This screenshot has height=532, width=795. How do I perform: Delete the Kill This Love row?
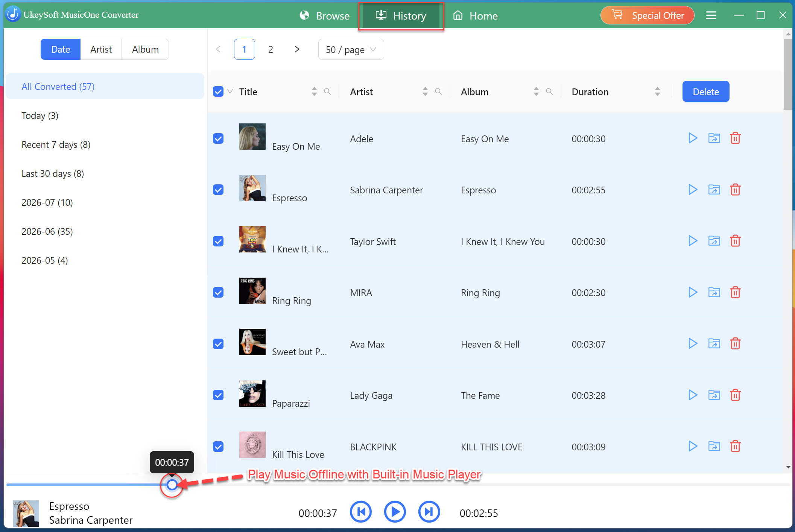pyautogui.click(x=735, y=446)
